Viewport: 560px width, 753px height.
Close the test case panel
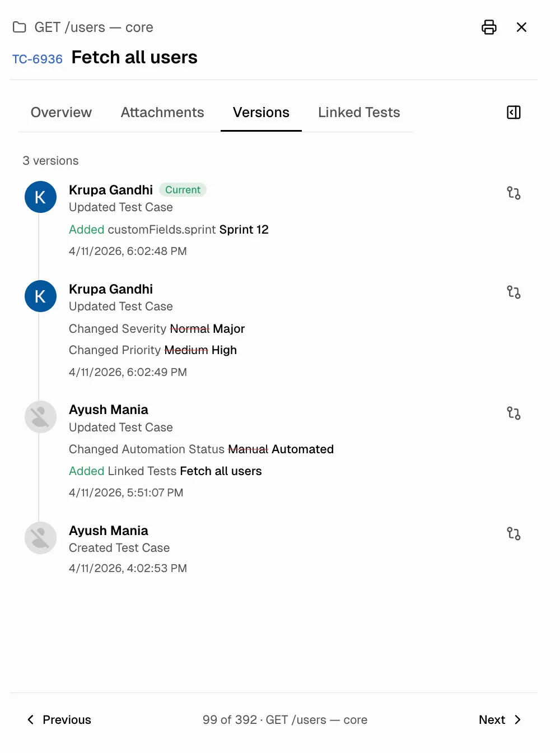coord(521,27)
